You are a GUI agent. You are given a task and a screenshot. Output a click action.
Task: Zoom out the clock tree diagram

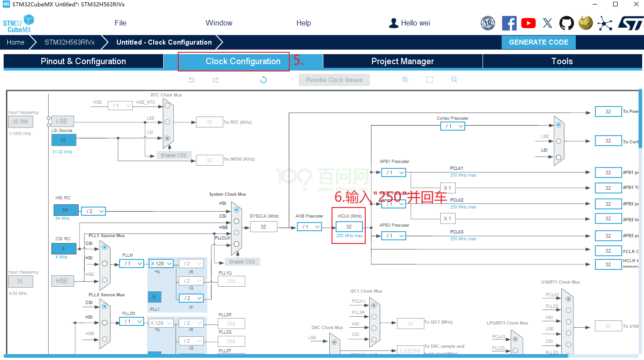(x=454, y=80)
